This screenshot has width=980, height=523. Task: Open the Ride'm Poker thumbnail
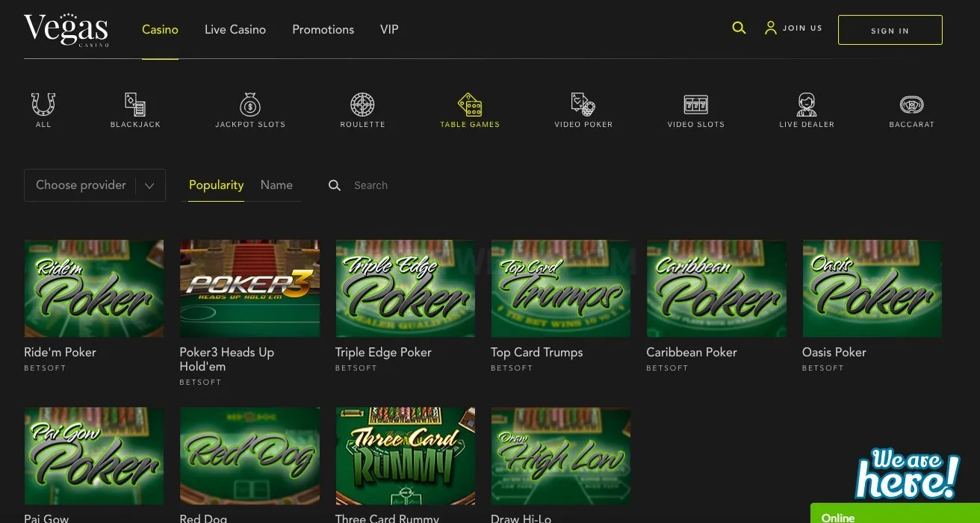pyautogui.click(x=94, y=288)
